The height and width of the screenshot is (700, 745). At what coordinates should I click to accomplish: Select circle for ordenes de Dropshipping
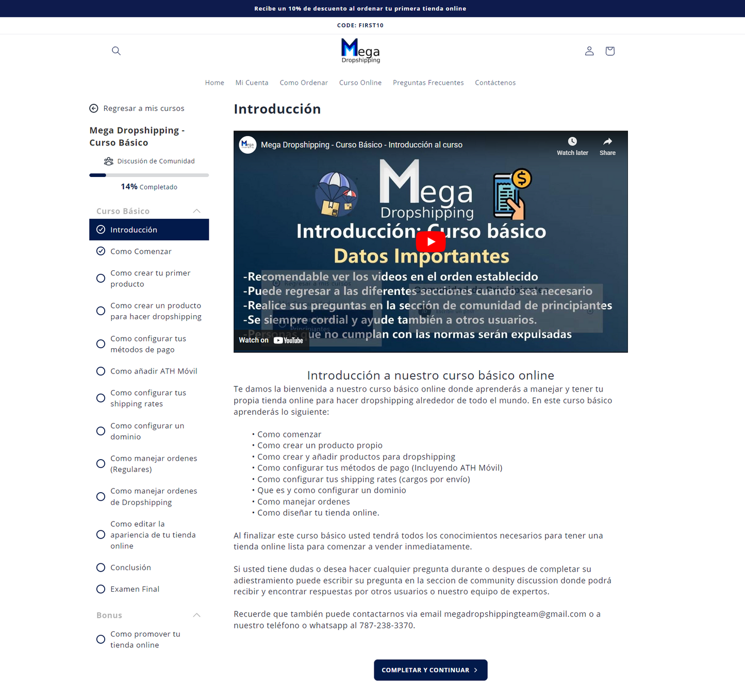101,497
